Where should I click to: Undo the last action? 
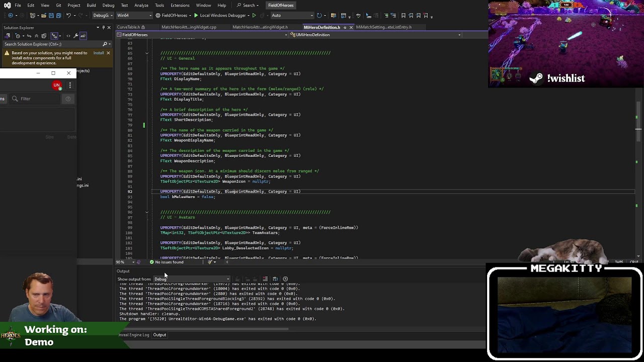68,16
